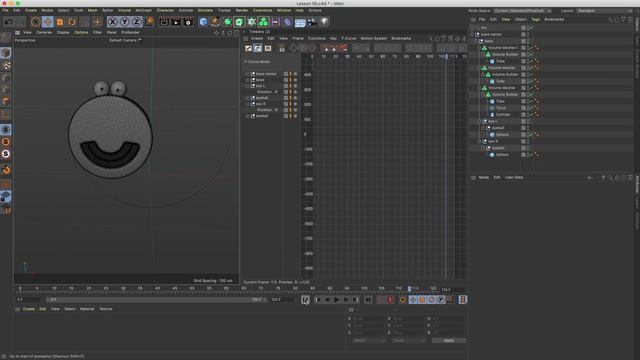Click the project start frame field
Image resolution: width=640 pixels, height=360 pixels.
pyautogui.click(x=29, y=300)
